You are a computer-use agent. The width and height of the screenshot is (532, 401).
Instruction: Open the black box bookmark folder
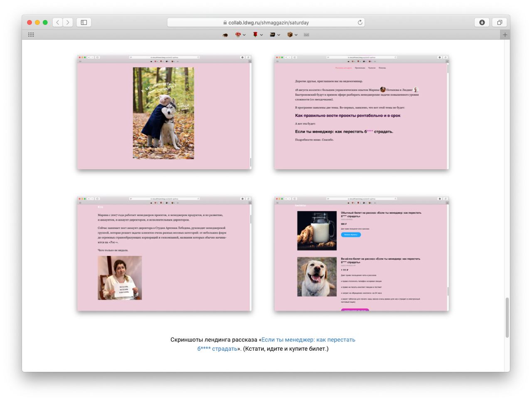click(x=275, y=35)
